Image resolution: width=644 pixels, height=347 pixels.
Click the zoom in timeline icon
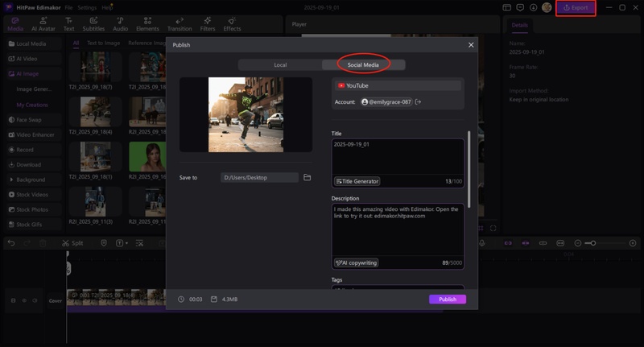tap(633, 243)
